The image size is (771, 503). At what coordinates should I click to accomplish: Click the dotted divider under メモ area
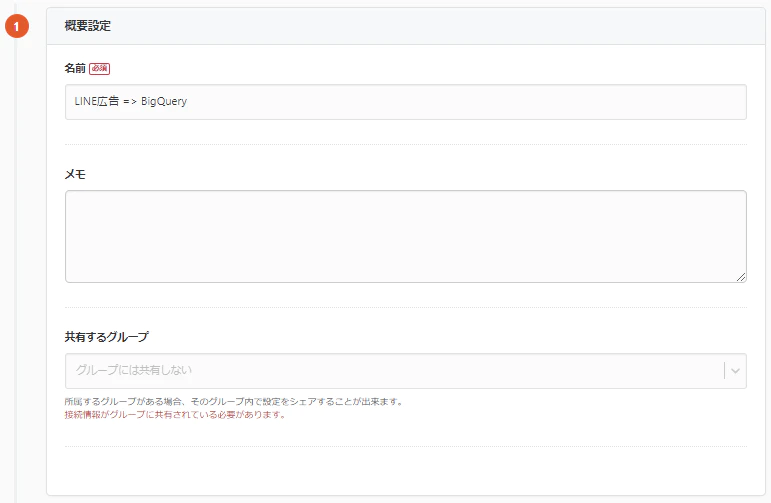(x=405, y=307)
